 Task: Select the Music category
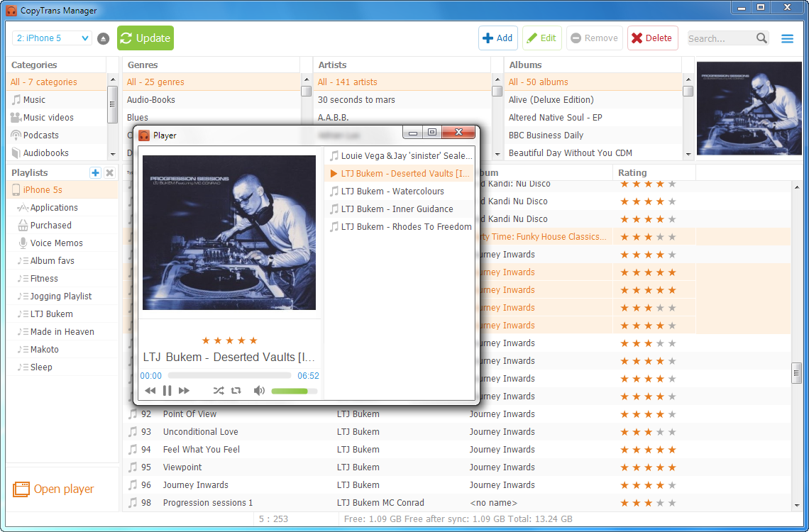click(x=57, y=100)
